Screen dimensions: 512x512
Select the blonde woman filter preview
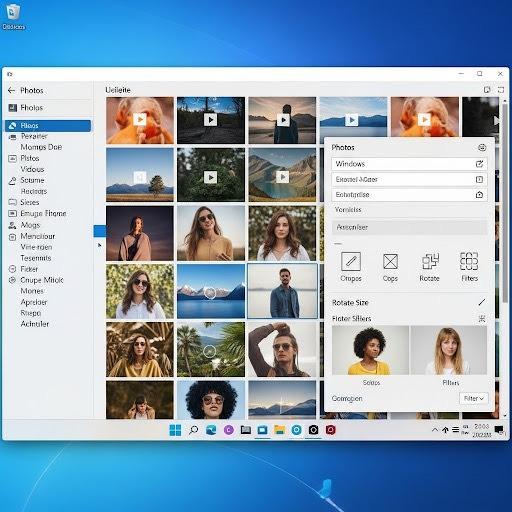[x=449, y=350]
